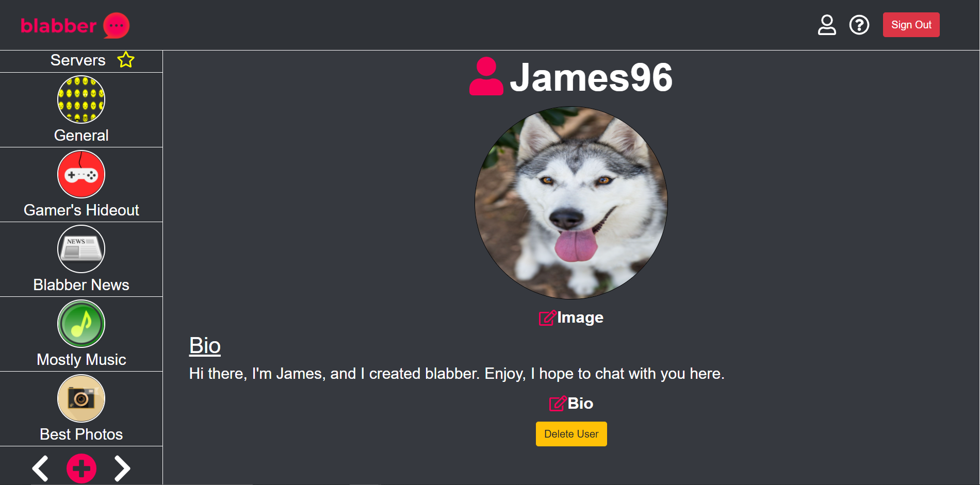
Task: Open the Gamer's Hideout controller icon
Action: 81,174
